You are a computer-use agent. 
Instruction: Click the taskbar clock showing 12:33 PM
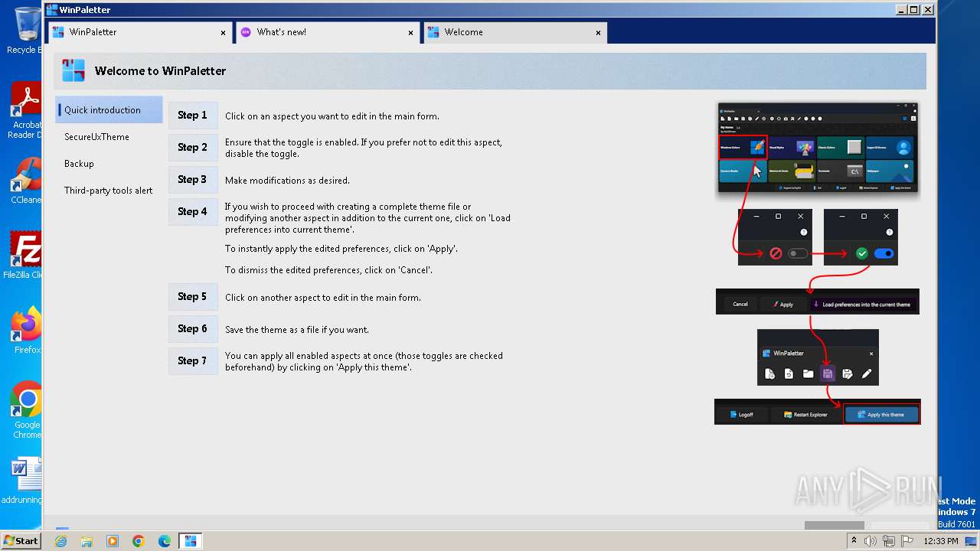click(941, 541)
